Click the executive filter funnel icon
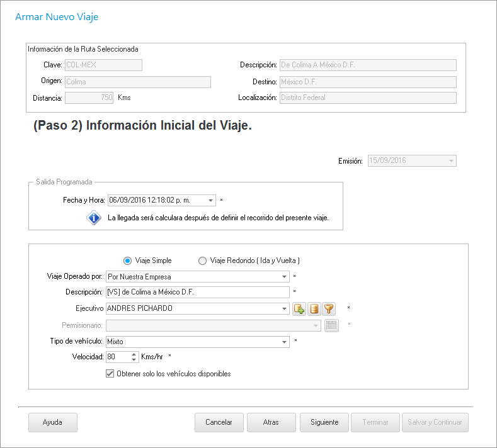The width and height of the screenshot is (497, 448). [x=328, y=308]
